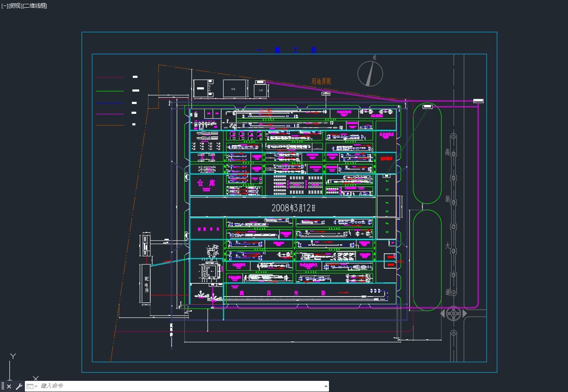Select the north arrow compass symbol

coord(370,73)
